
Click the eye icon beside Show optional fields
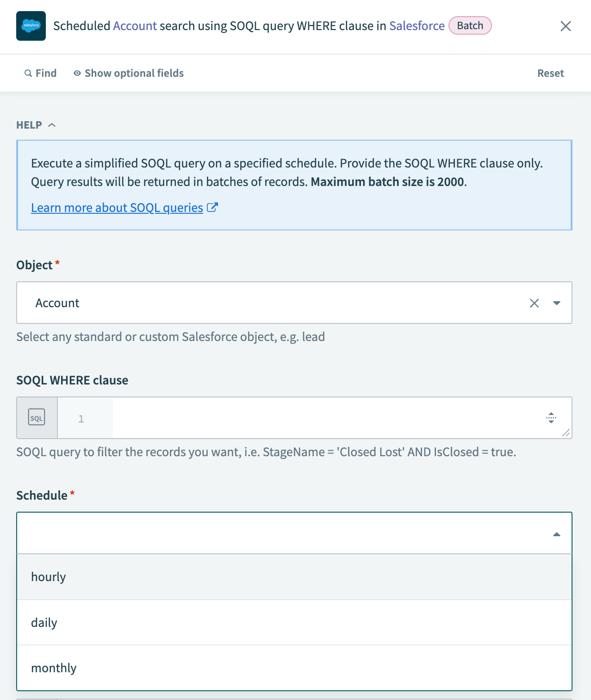(x=77, y=73)
